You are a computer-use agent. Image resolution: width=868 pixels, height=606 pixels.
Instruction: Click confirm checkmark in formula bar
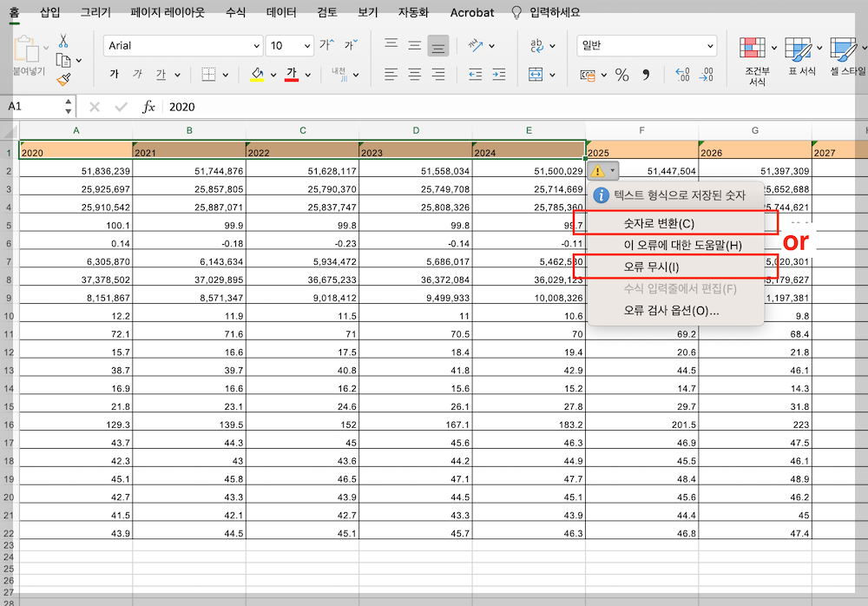point(121,107)
